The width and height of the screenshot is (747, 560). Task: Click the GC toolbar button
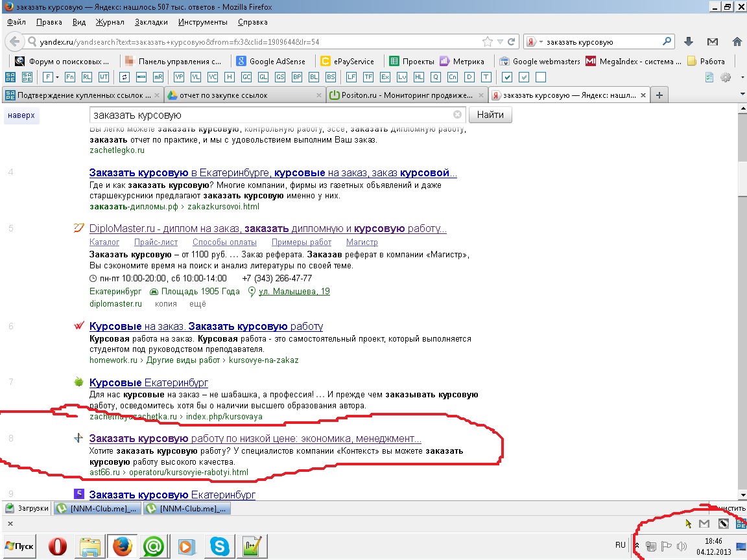click(246, 77)
